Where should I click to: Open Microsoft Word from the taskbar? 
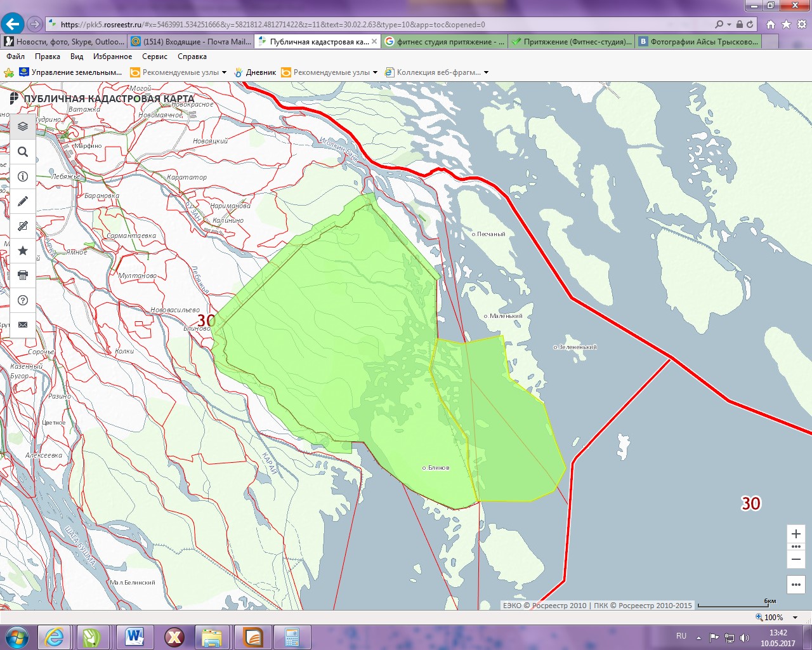pyautogui.click(x=134, y=637)
